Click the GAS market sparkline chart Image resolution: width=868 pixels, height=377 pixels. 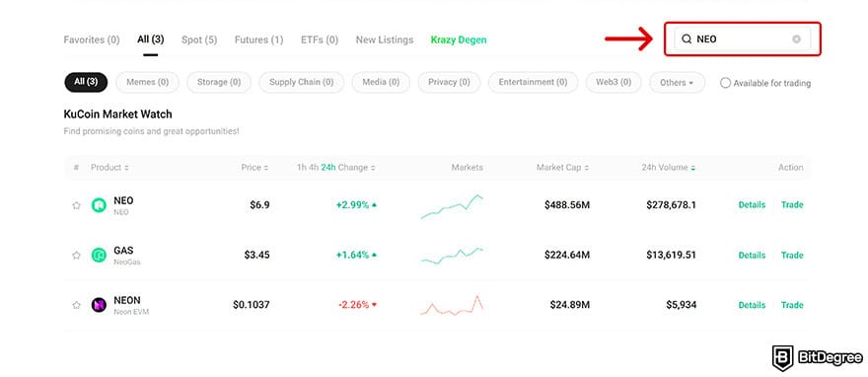coord(452,256)
